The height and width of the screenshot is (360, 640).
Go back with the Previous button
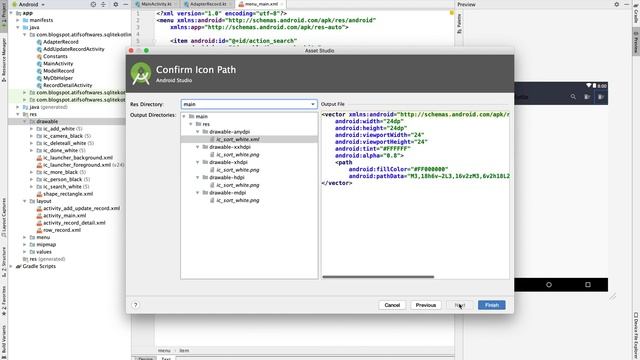(x=426, y=305)
